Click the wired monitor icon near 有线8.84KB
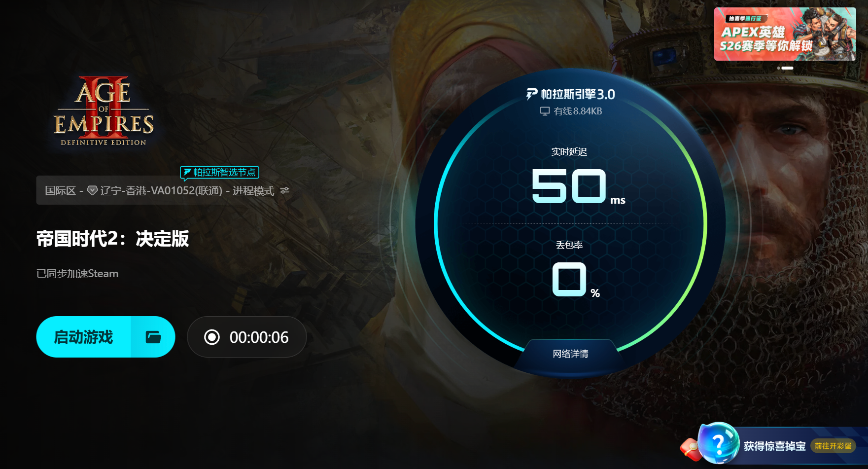 click(545, 111)
